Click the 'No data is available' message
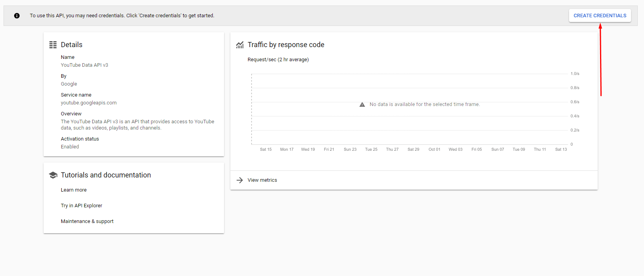This screenshot has height=276, width=644. [425, 104]
